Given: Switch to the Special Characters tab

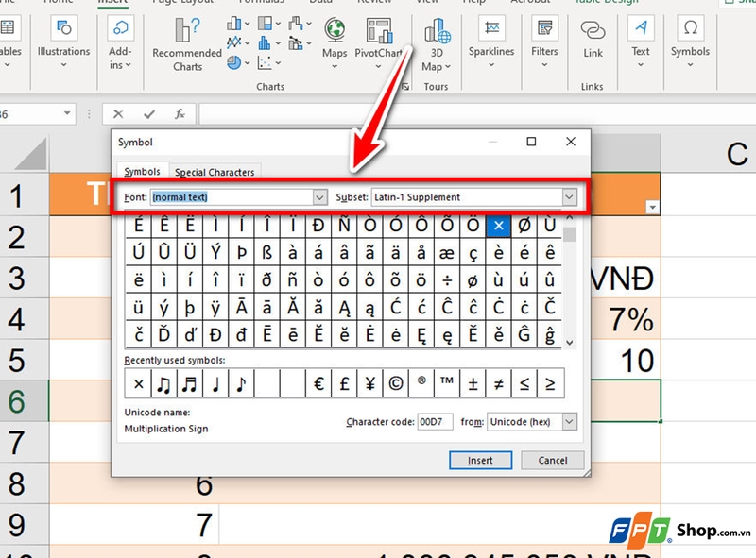Looking at the screenshot, I should point(215,172).
